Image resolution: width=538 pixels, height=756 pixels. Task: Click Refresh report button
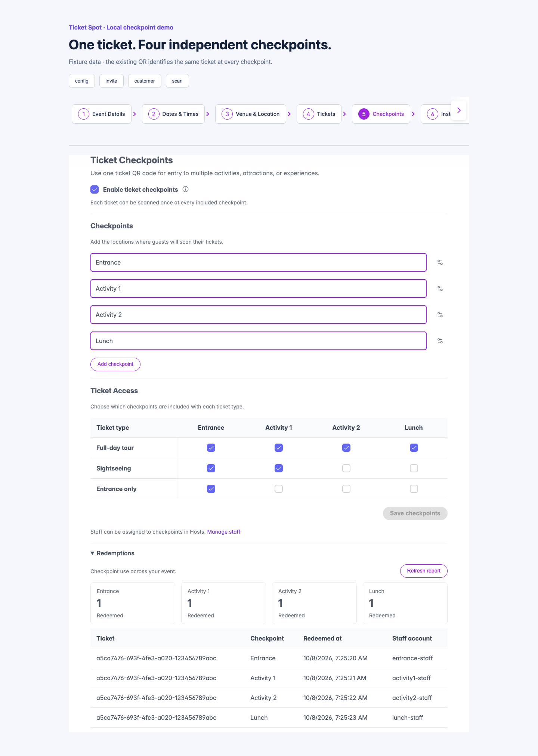424,571
